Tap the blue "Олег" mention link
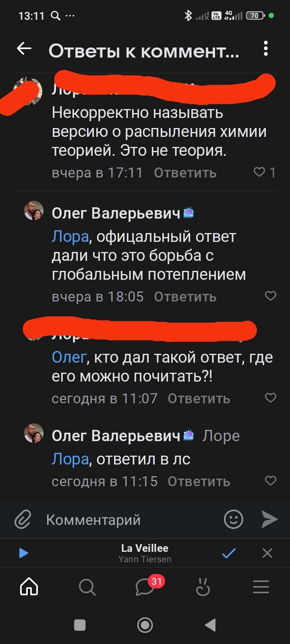Viewport: 290px width, 644px height. [x=69, y=357]
